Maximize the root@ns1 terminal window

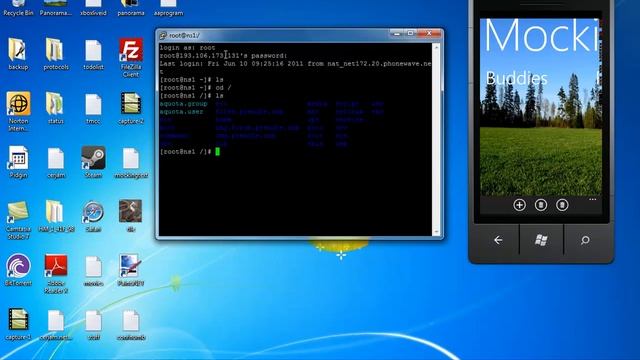410,33
